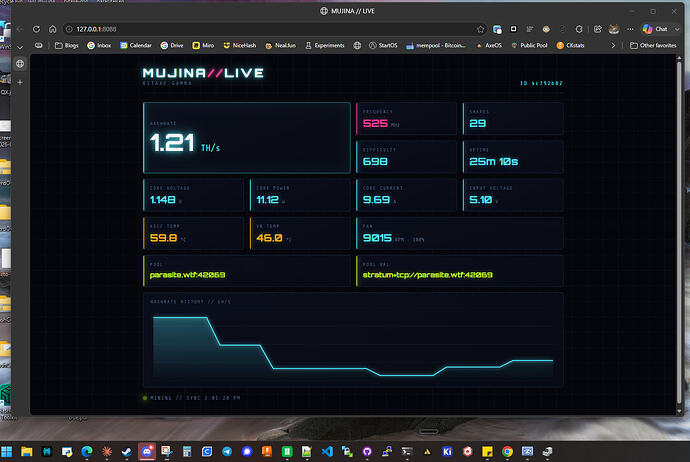Add a new vertical tab with plus icon
Screen dimensions: 690x462
pyautogui.click(x=20, y=82)
